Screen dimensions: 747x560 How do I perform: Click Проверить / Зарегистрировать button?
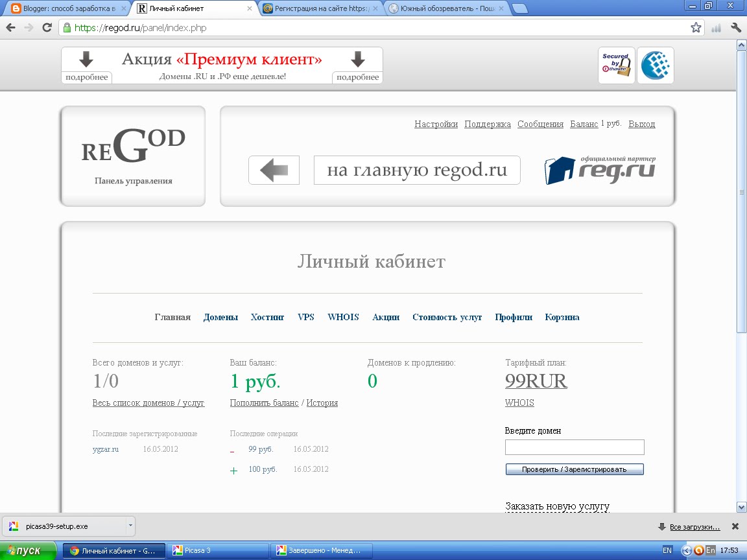[575, 469]
